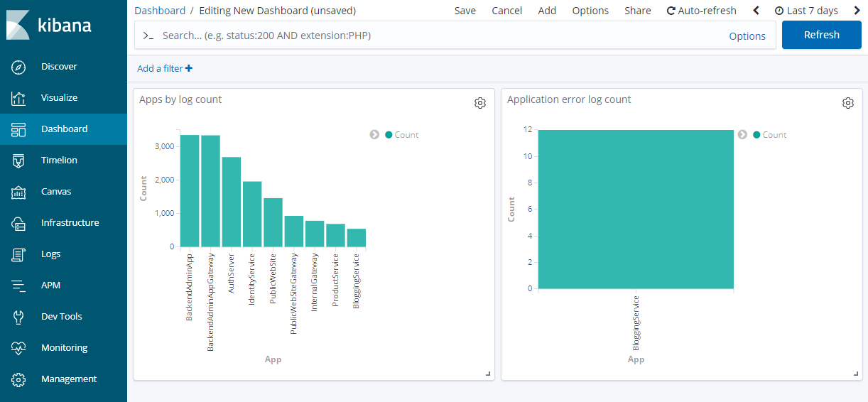
Task: Click the Visualize chart icon
Action: click(18, 98)
